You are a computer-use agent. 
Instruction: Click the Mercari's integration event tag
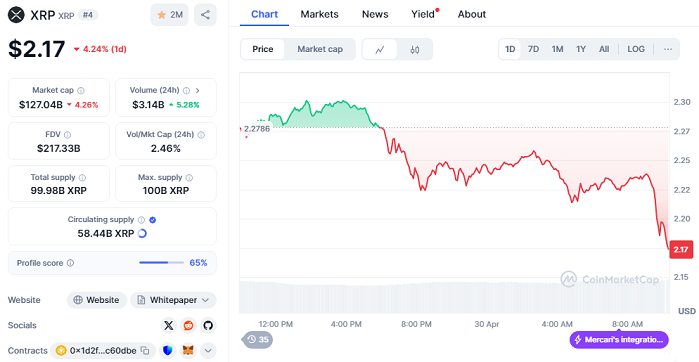619,340
